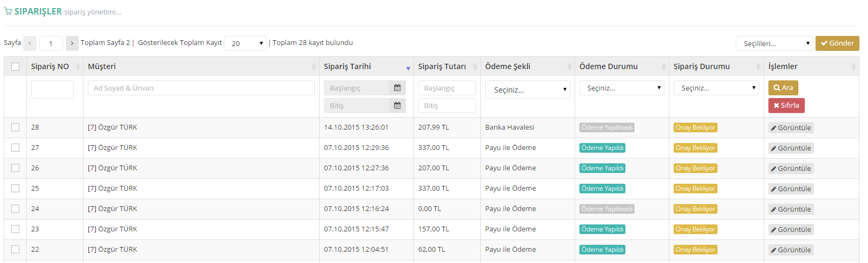Click the Ad Soyad & Ünvan field
The height and width of the screenshot is (263, 868).
point(201,88)
